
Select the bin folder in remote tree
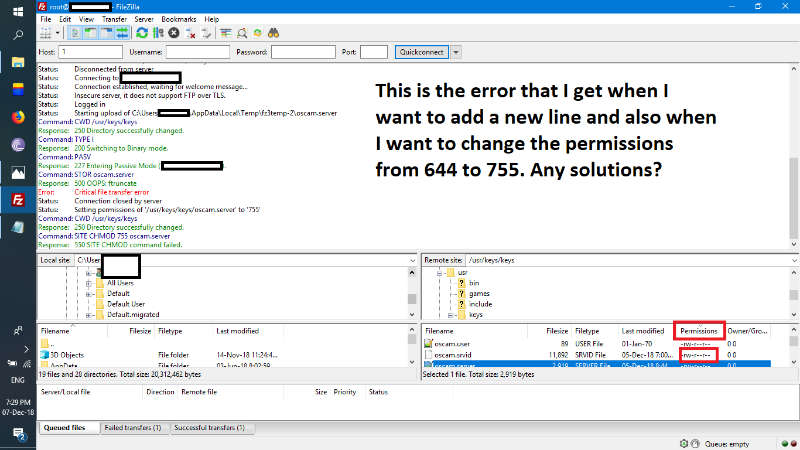point(474,283)
